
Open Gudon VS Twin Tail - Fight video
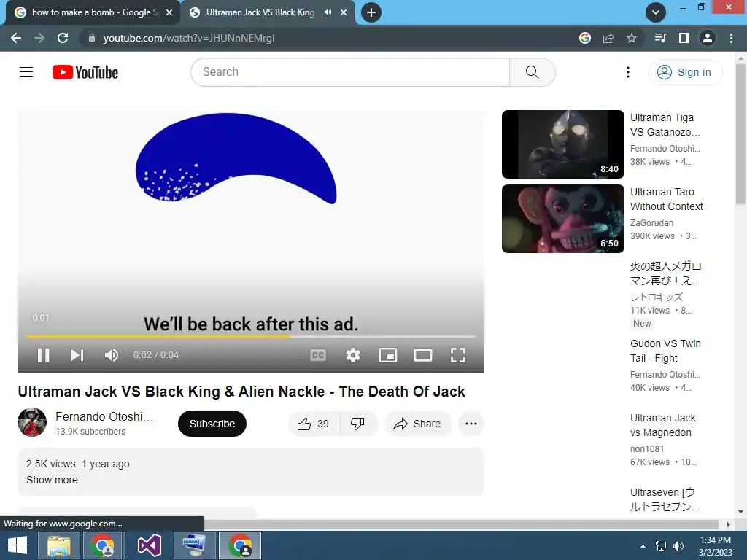665,351
